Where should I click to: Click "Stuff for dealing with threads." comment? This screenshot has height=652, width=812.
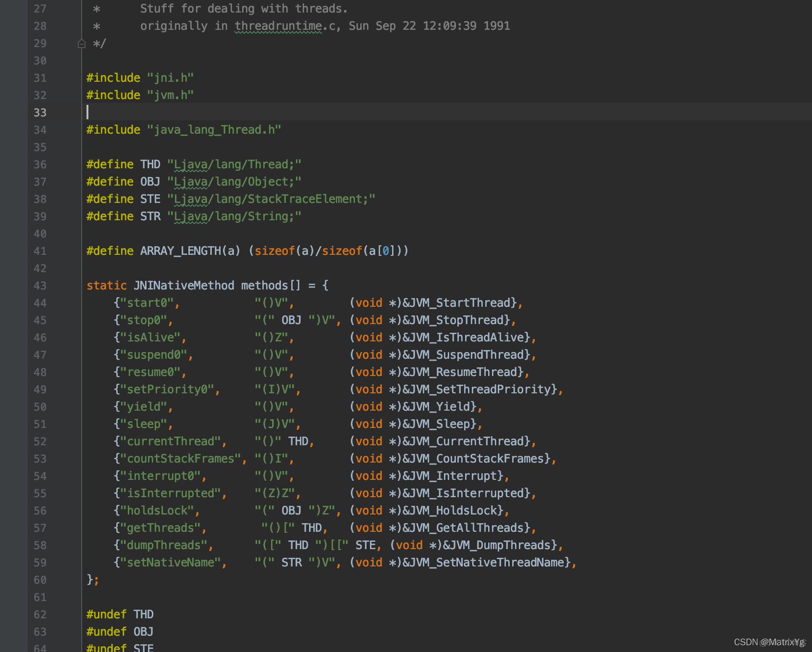244,9
